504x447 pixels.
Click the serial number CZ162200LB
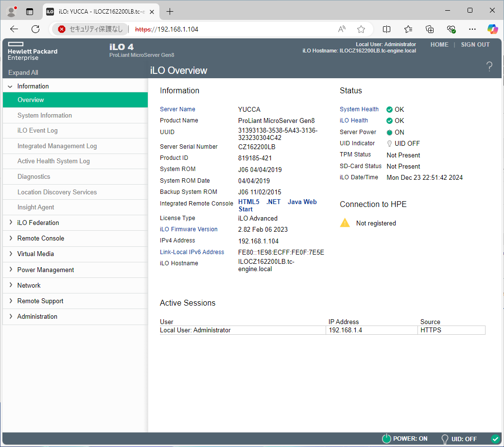pyautogui.click(x=257, y=147)
